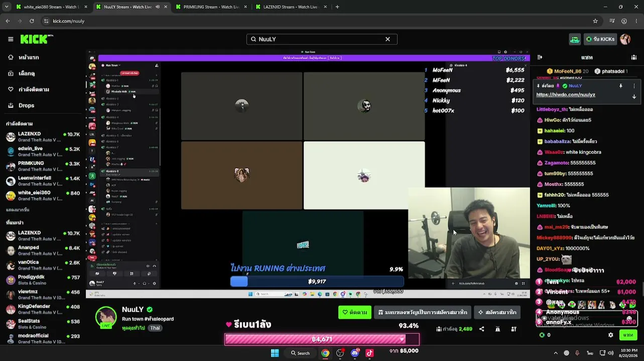This screenshot has width=644, height=361.
Task: Collapse the chat panel arrow icon
Action: (x=540, y=57)
